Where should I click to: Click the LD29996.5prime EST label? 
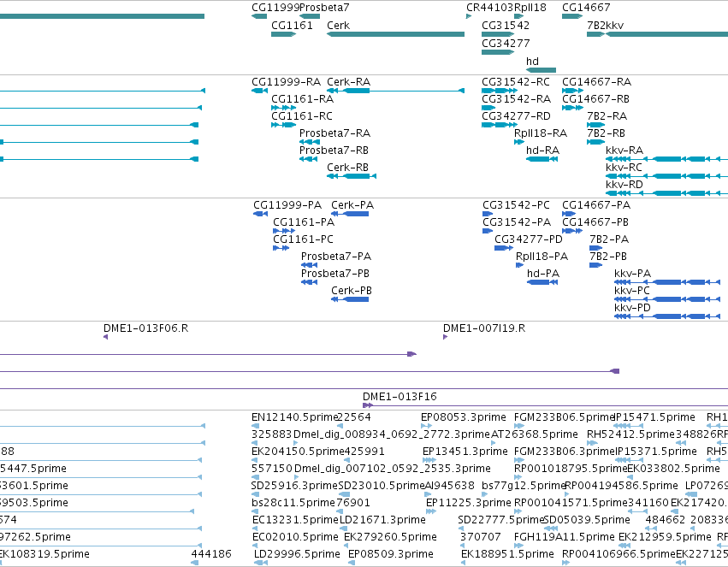coord(297,554)
